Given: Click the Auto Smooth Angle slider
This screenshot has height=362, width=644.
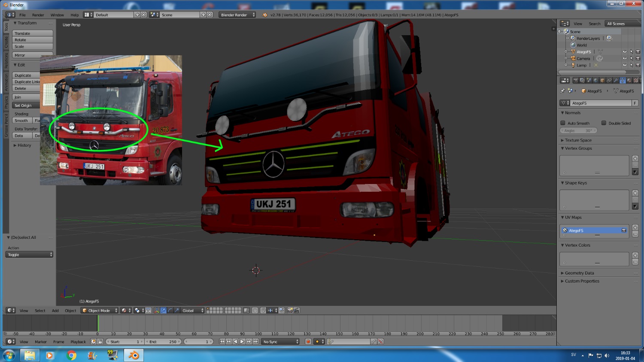Looking at the screenshot, I should click(x=578, y=130).
